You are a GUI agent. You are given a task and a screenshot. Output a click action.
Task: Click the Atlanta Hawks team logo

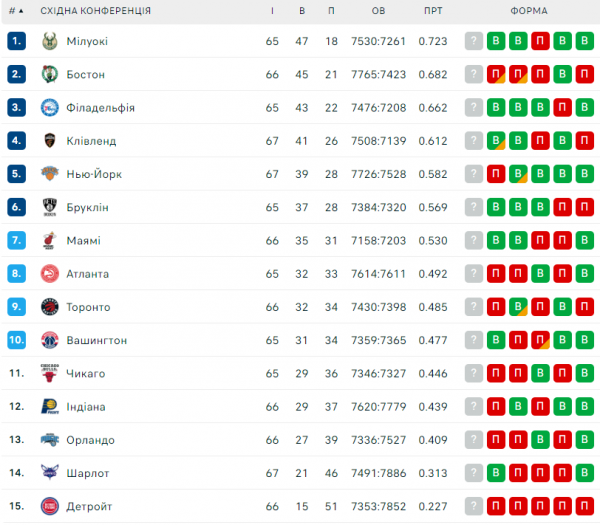tap(50, 274)
